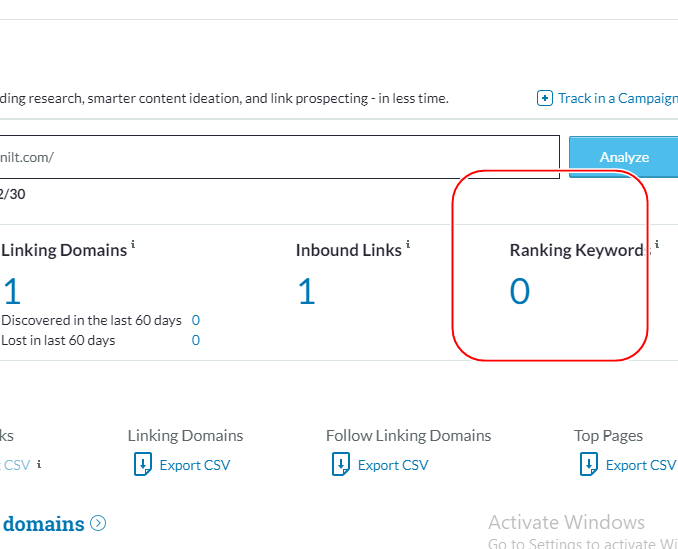Select Export CSV text under Top Pages
The width and height of the screenshot is (678, 549).
click(641, 465)
